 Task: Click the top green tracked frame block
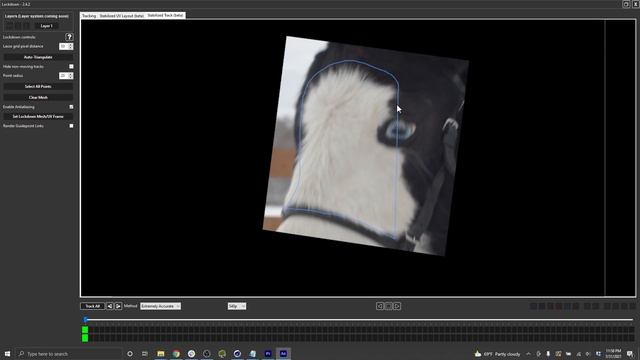(x=85, y=330)
